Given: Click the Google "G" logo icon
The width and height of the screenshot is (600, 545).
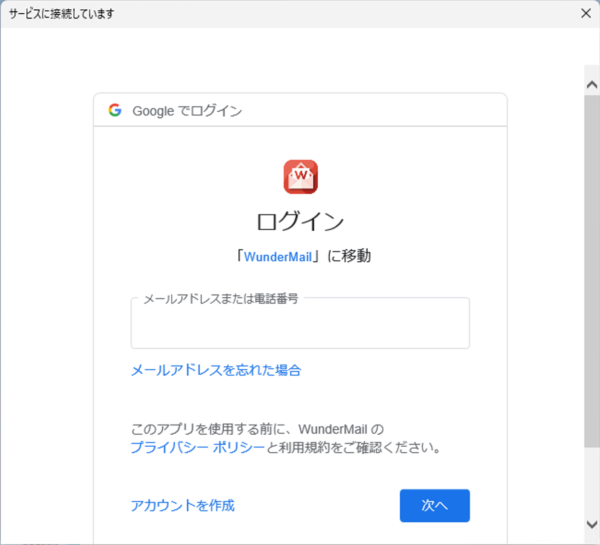Looking at the screenshot, I should point(115,110).
